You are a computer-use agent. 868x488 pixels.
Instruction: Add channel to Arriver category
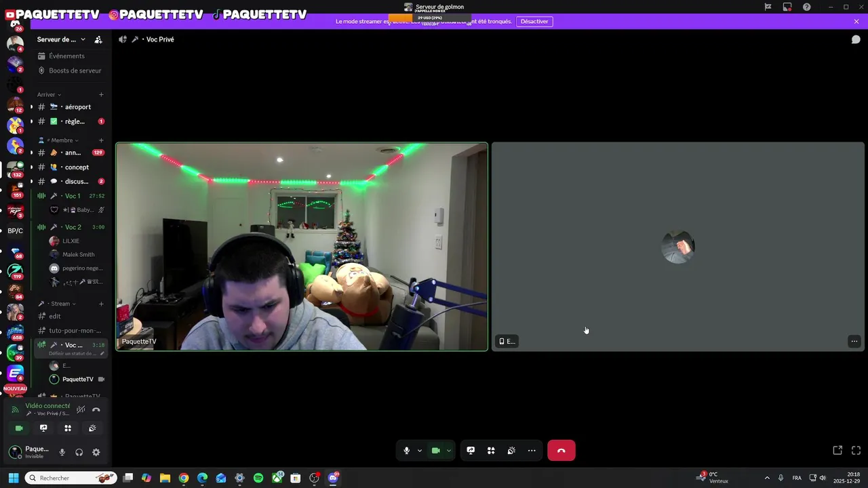[101, 94]
